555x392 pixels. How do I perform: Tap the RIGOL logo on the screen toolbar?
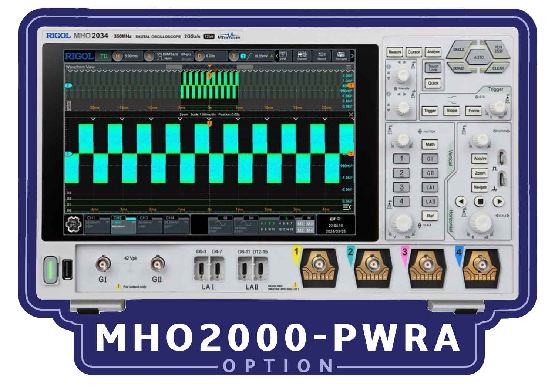tap(79, 56)
